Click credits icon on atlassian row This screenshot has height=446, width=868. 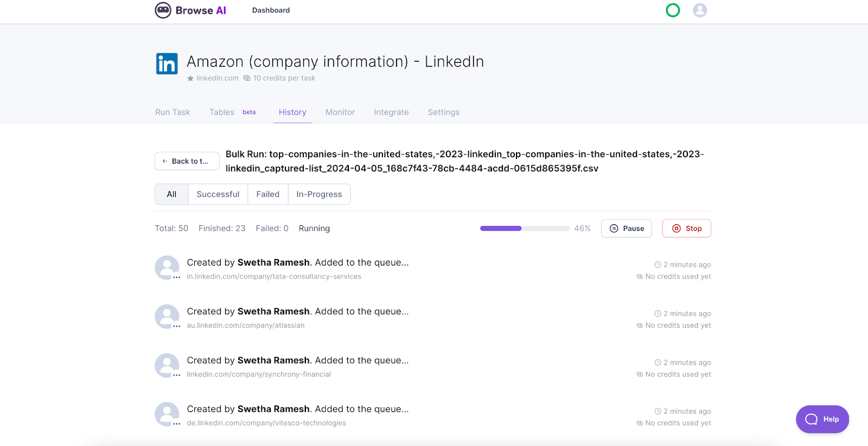click(x=640, y=326)
